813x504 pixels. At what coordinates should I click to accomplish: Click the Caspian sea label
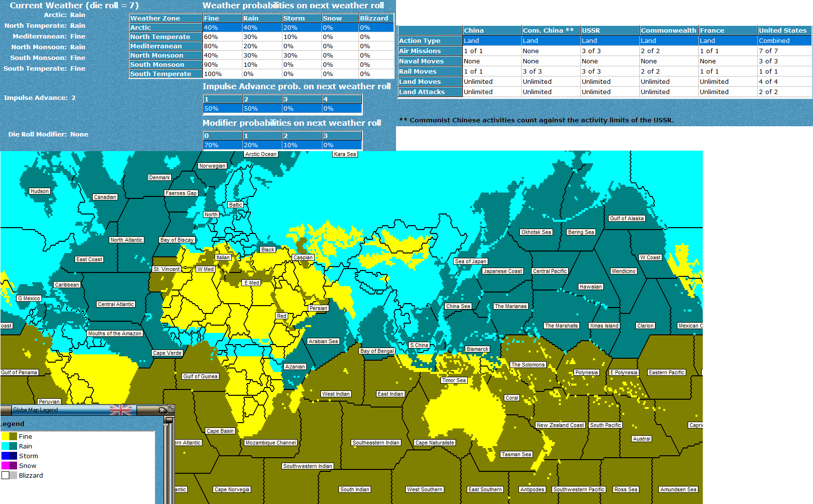coord(303,257)
